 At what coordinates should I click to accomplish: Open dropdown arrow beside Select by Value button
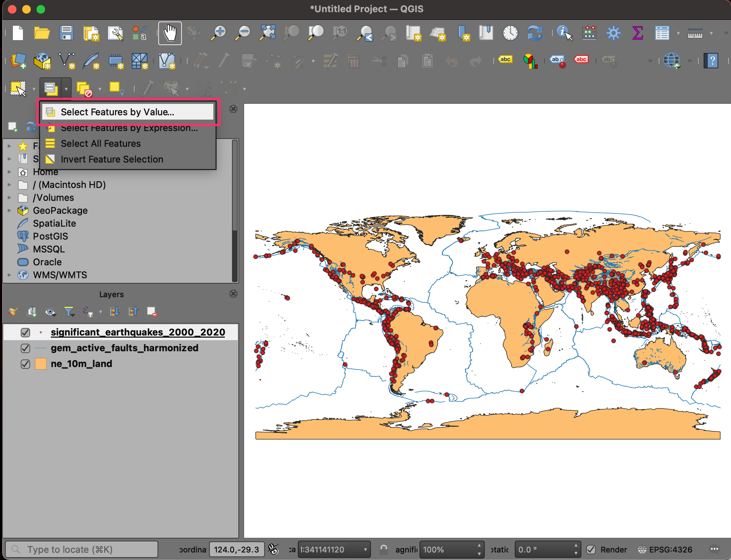point(66,89)
